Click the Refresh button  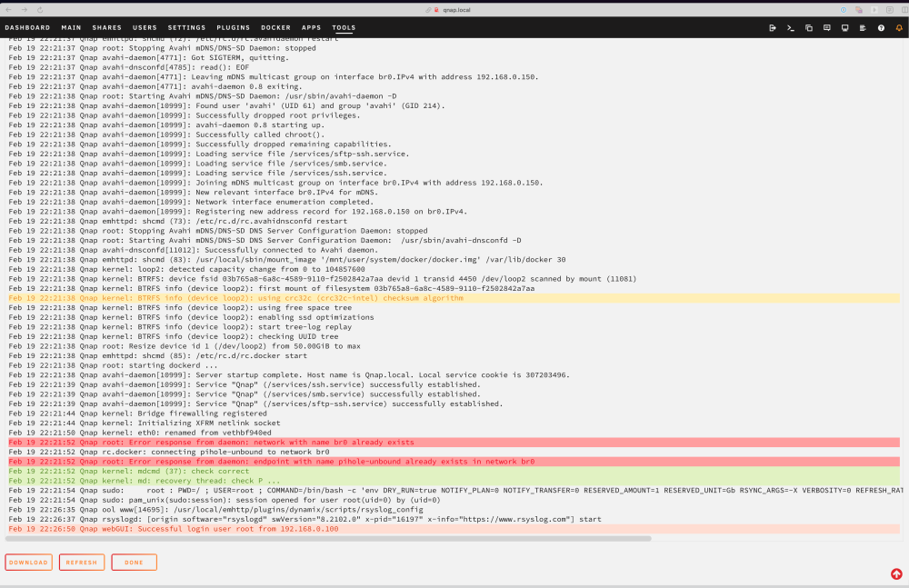(x=82, y=563)
